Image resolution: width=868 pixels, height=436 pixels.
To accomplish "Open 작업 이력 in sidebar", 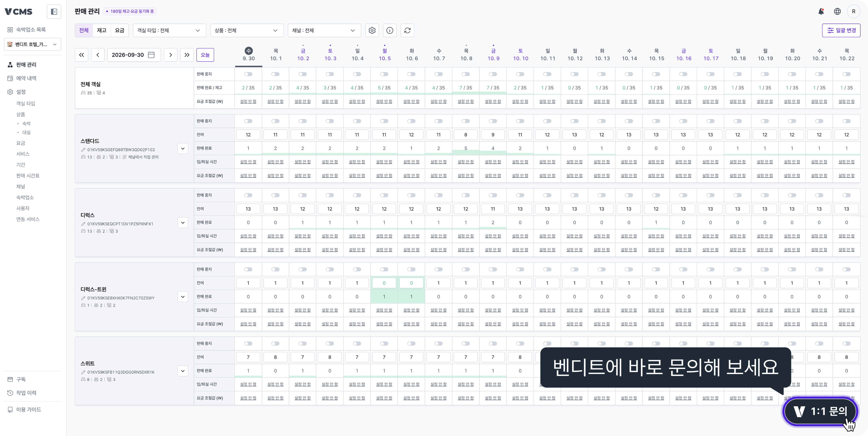I will (26, 393).
